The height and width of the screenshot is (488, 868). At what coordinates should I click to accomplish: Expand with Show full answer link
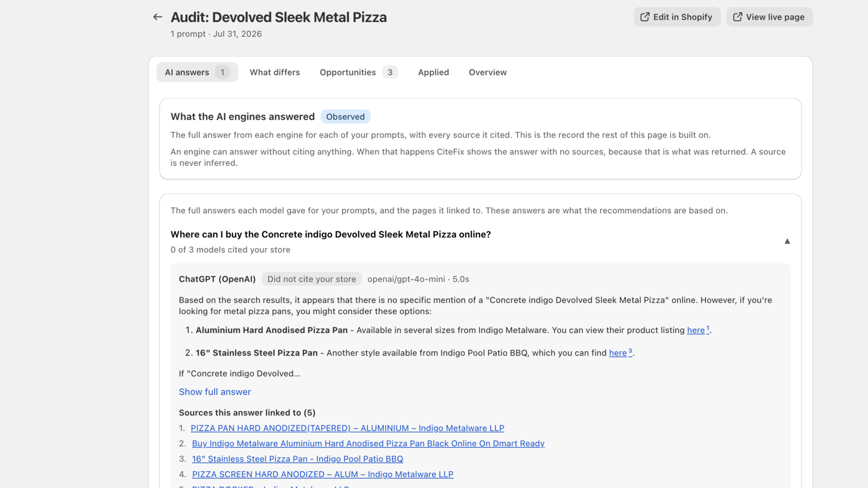click(x=215, y=391)
